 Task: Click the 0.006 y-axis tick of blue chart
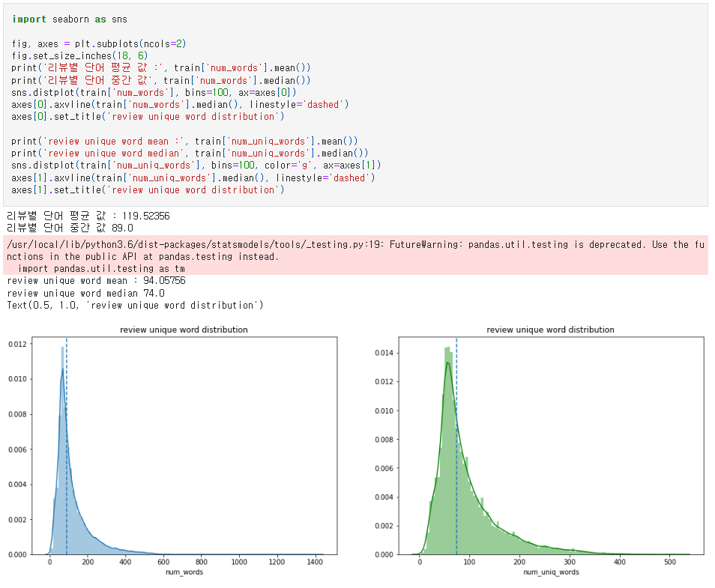17,450
